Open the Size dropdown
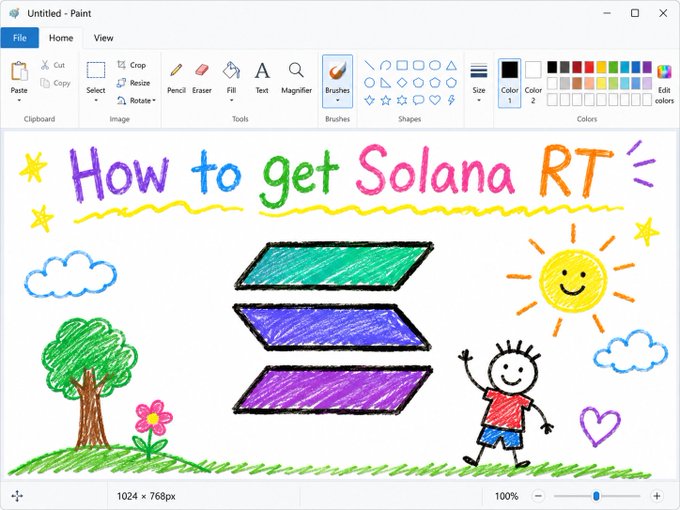The image size is (680, 510). pyautogui.click(x=479, y=82)
